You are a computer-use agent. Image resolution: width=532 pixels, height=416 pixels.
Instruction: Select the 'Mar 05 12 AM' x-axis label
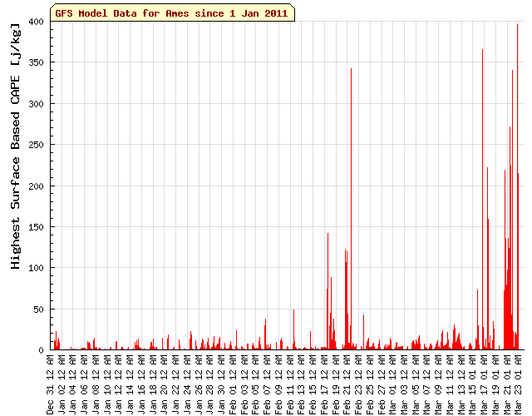[416, 384]
